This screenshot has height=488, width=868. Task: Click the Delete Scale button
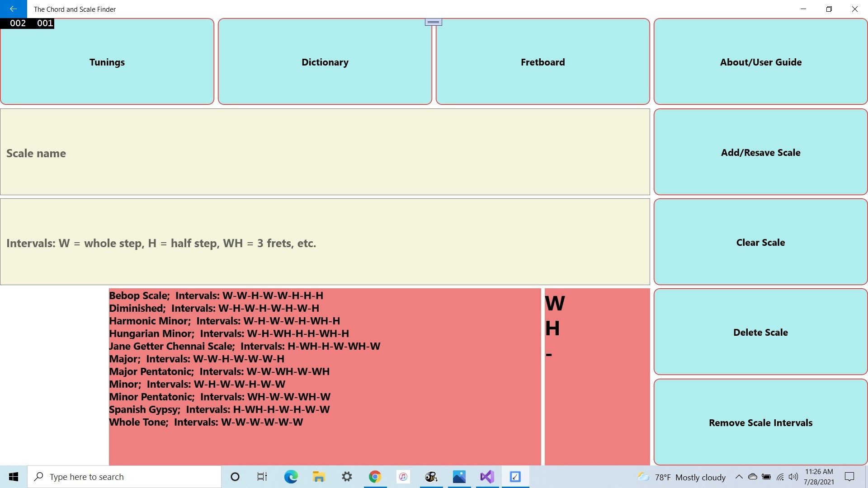[x=761, y=332]
